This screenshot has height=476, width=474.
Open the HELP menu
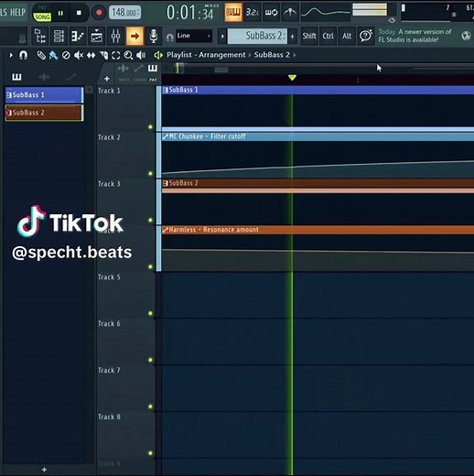coord(17,12)
